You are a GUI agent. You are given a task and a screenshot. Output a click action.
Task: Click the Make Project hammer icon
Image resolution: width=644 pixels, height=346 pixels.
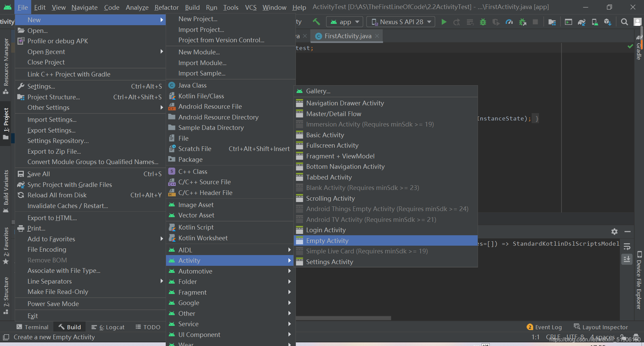click(316, 22)
